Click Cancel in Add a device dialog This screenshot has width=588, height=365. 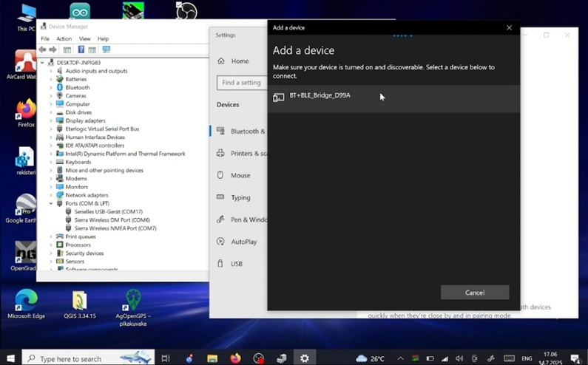(x=474, y=293)
